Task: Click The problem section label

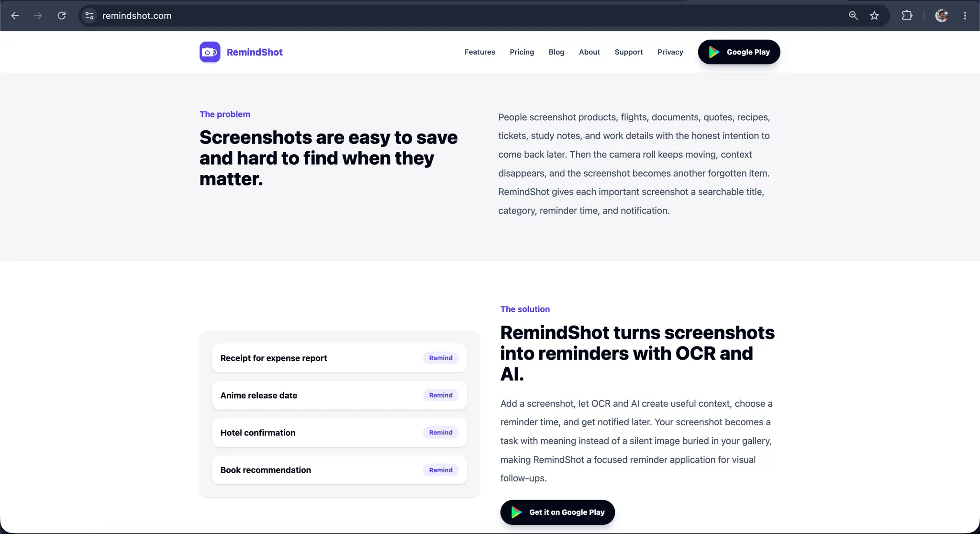Action: coord(225,114)
